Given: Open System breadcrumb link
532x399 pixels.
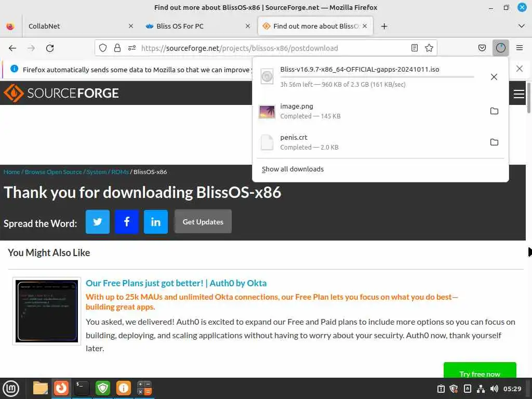Looking at the screenshot, I should (96, 172).
